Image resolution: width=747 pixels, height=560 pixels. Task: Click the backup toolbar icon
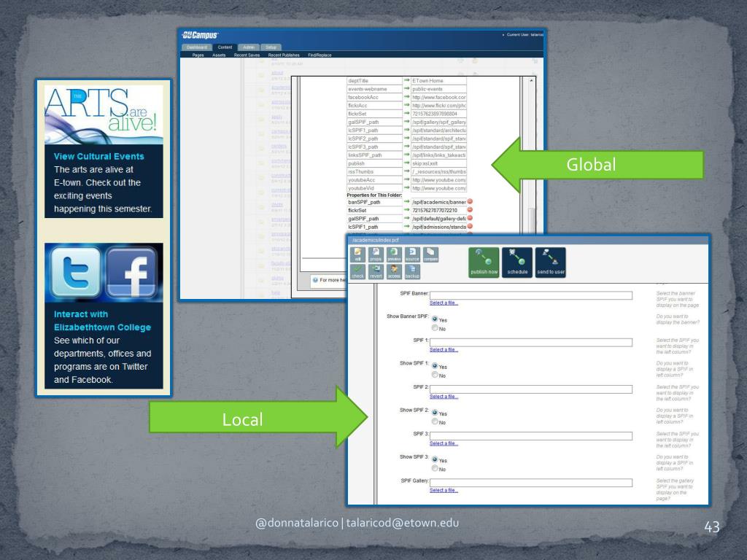(412, 271)
